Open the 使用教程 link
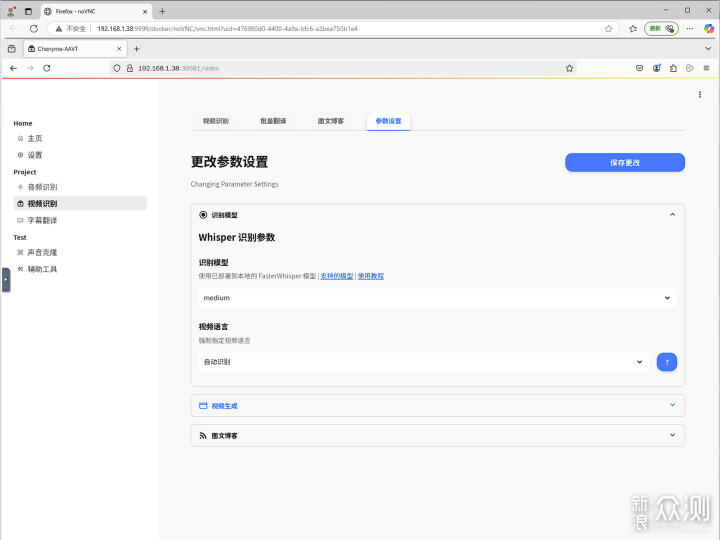 pos(371,276)
